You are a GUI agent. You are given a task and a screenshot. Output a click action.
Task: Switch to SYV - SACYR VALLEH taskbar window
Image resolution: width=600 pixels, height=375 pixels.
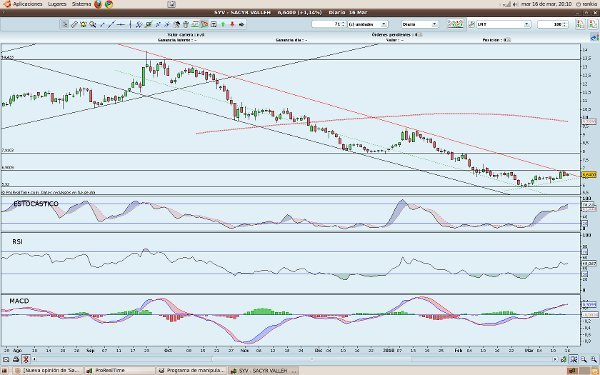point(263,370)
